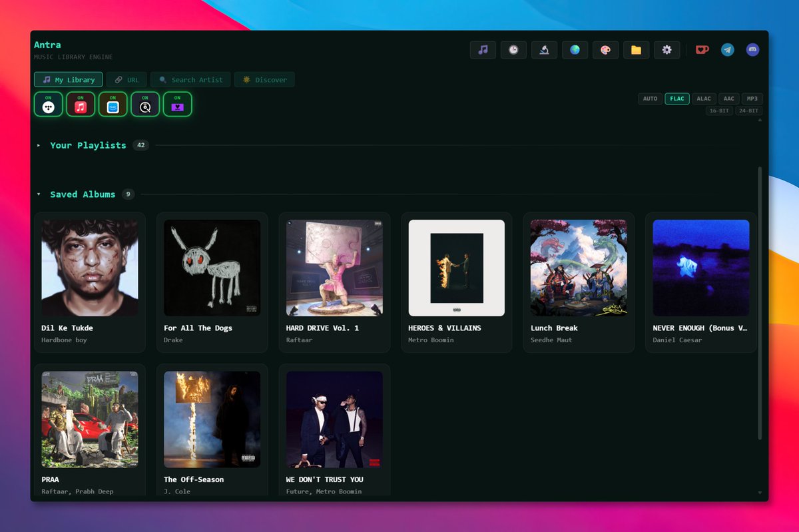
Task: Click artist name Drake
Action: (173, 340)
